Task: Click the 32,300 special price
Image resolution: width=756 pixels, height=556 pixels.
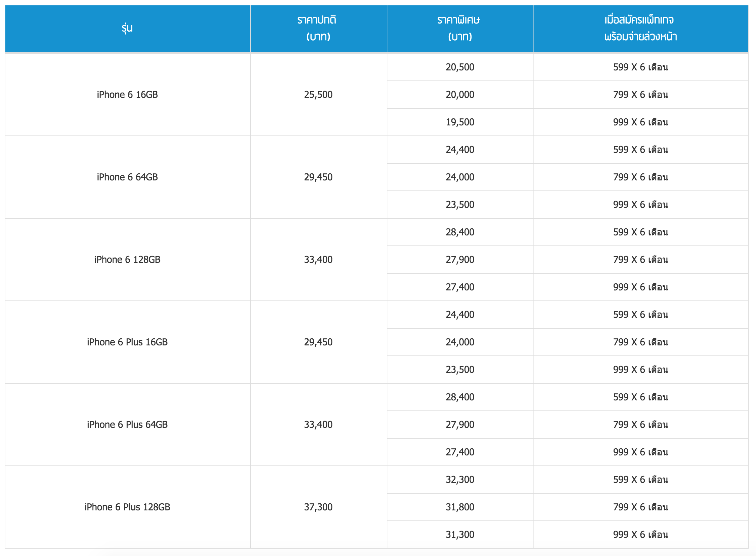Action: [x=460, y=479]
